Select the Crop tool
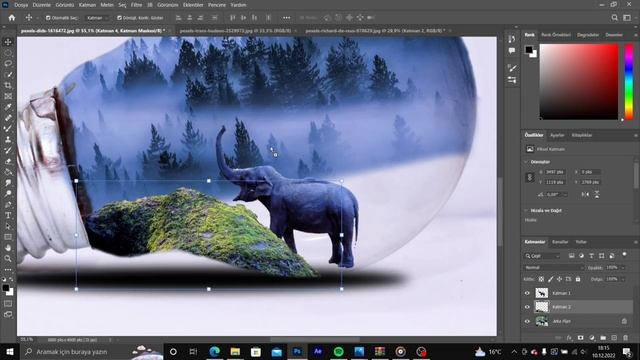Screen dimensions: 640x360 (8, 85)
